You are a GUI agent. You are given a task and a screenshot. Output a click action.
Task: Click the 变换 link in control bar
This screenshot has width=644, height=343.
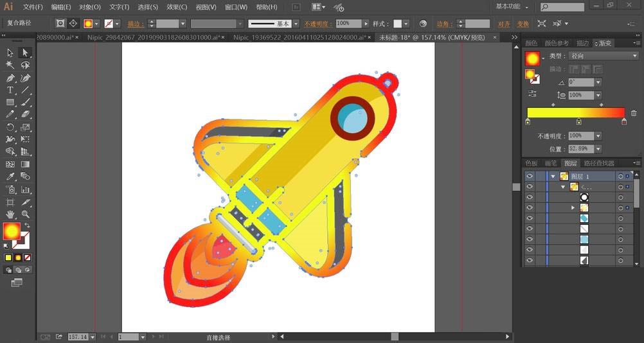(523, 24)
